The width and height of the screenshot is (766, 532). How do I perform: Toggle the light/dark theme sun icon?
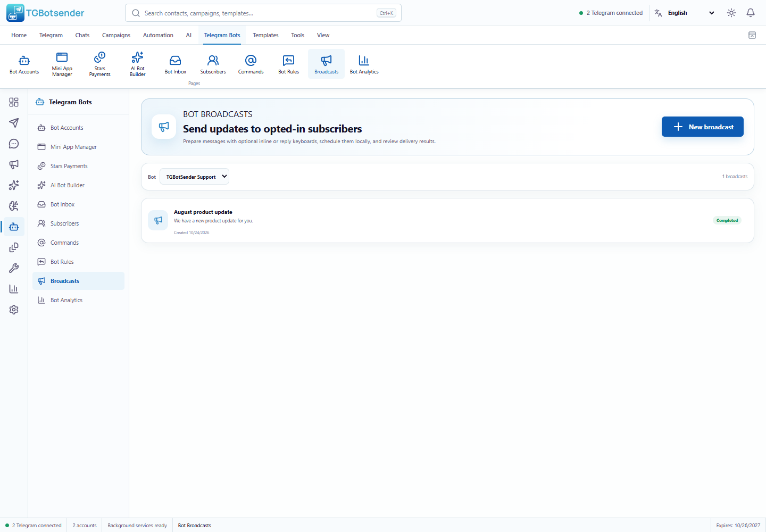(x=731, y=13)
